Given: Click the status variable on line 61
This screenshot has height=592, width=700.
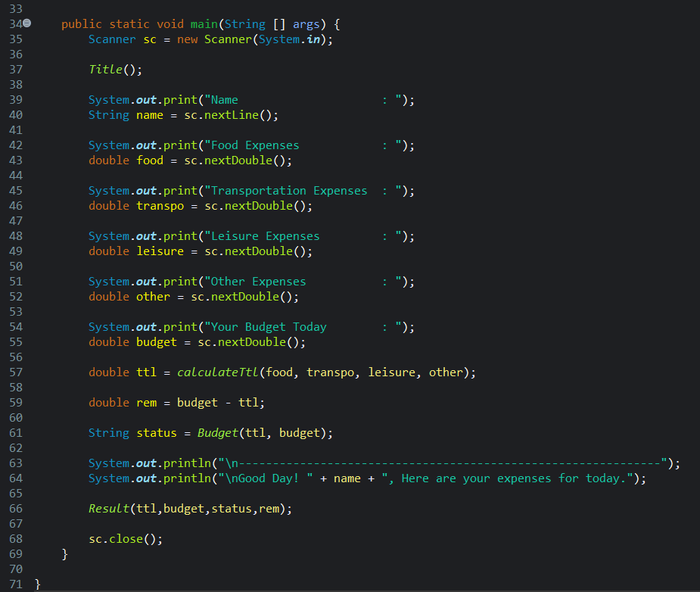Looking at the screenshot, I should point(156,432).
